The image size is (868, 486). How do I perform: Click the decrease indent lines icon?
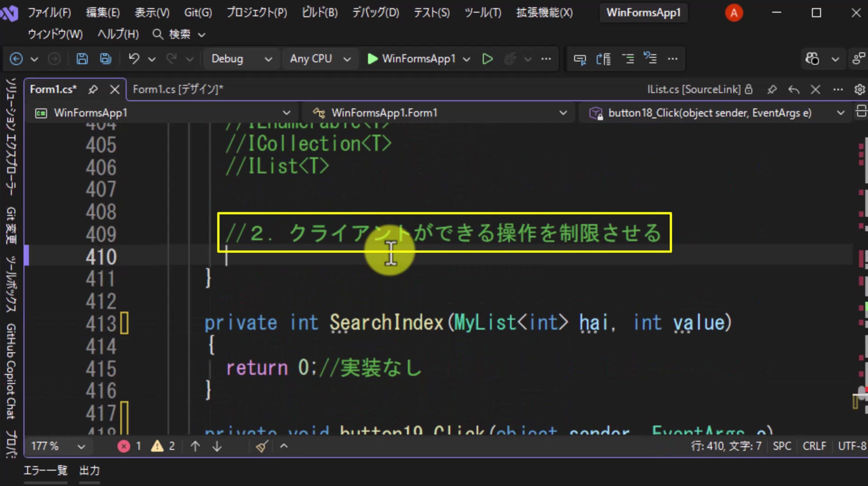coord(628,59)
